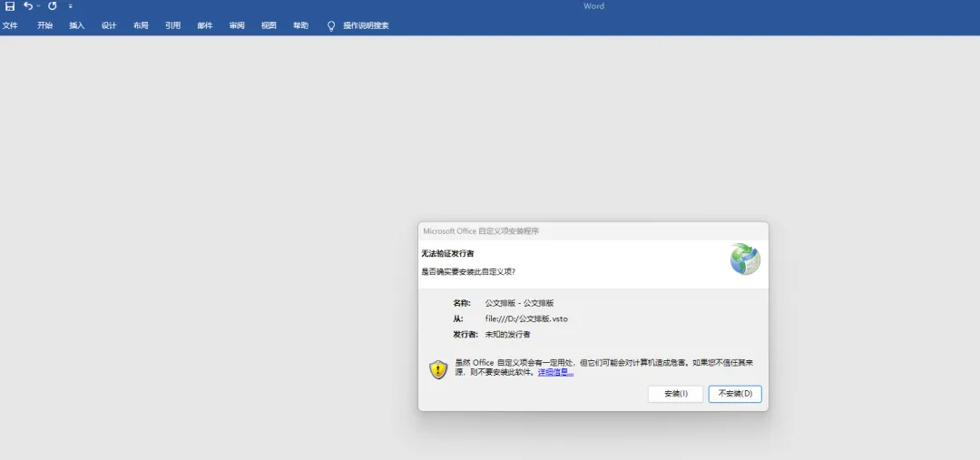Click the 安装(I) button
The image size is (980, 460).
pos(676,394)
